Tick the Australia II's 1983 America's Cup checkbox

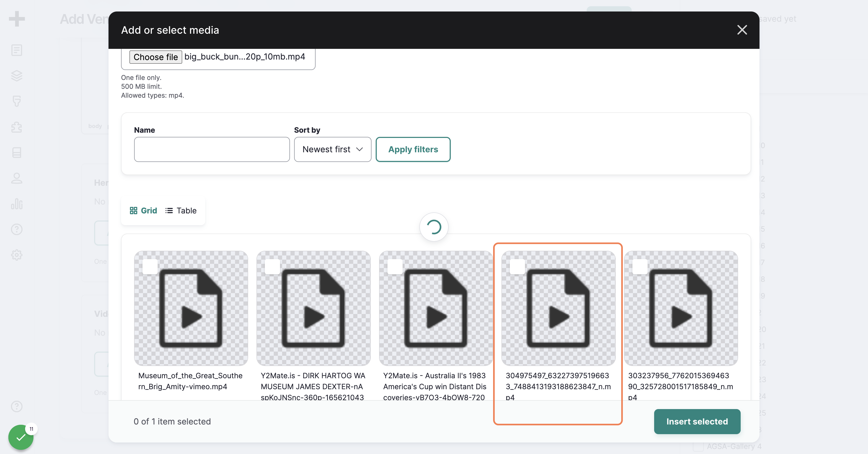395,267
